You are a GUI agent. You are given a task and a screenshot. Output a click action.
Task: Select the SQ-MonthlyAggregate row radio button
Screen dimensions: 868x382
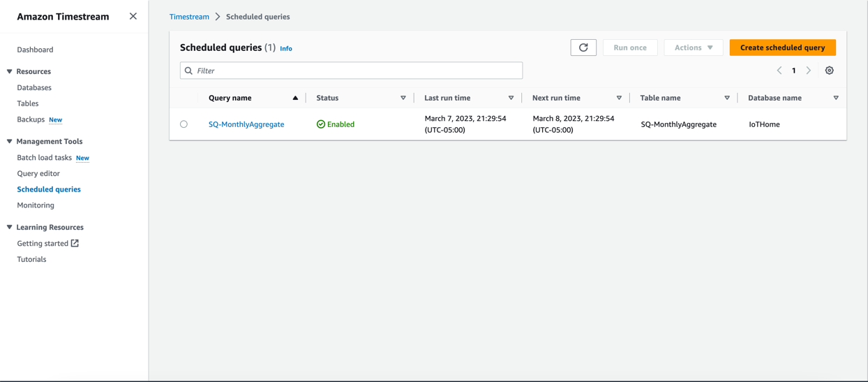point(184,124)
